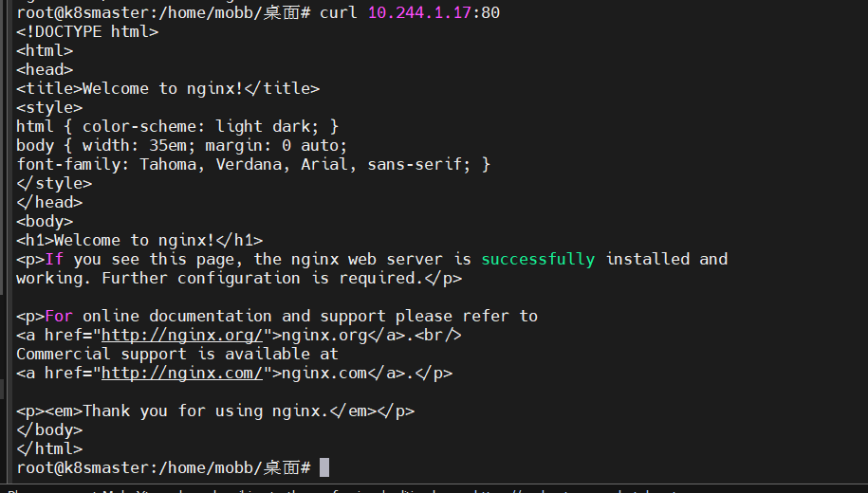
Task: Click the IP address 10.244.1.17 in the curl command
Action: pyautogui.click(x=419, y=12)
